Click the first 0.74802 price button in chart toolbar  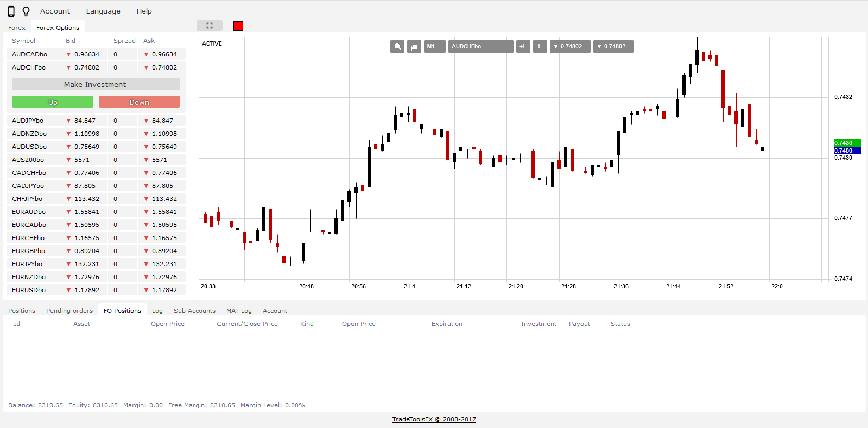pos(570,47)
